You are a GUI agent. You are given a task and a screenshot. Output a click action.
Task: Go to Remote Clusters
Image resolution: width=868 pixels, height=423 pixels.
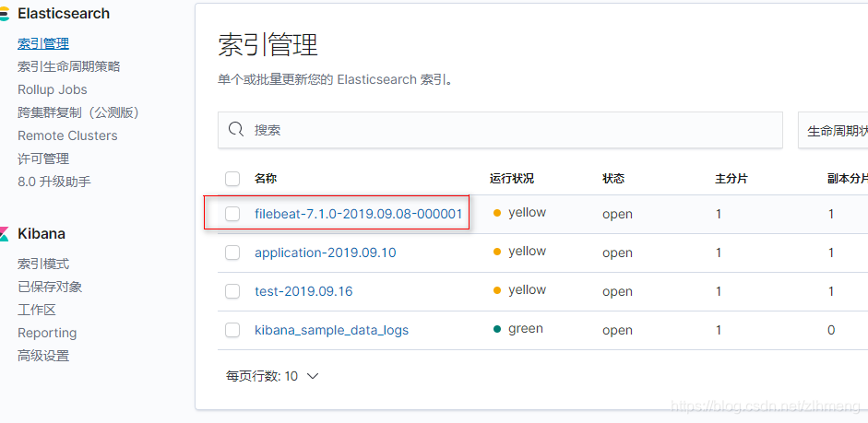(67, 135)
